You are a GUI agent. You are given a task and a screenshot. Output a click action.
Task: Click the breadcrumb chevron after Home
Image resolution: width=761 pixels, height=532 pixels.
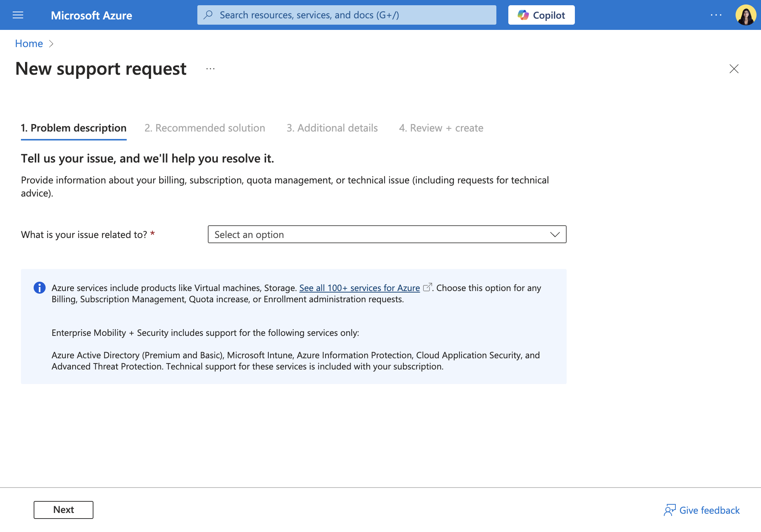point(51,44)
